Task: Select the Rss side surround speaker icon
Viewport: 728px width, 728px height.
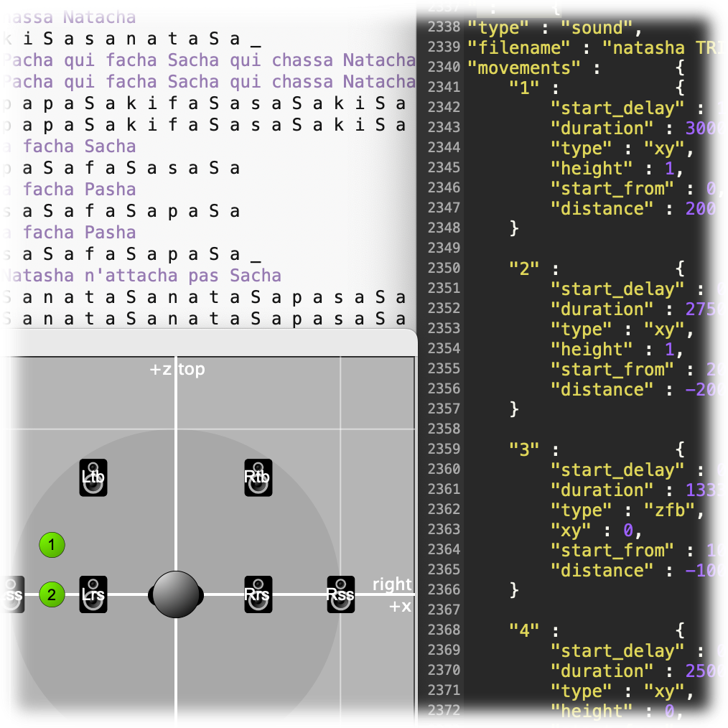Action: [x=340, y=594]
